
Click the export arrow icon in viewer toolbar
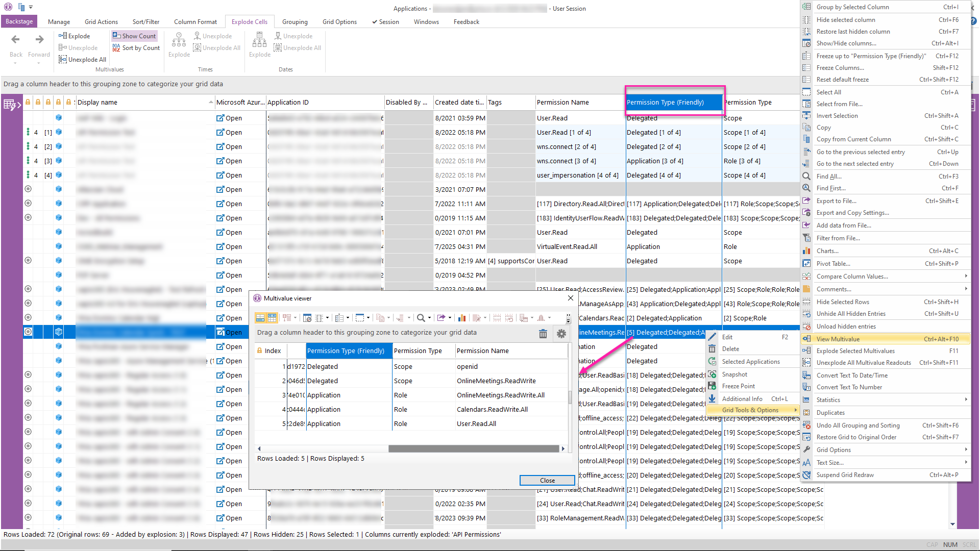coord(441,318)
